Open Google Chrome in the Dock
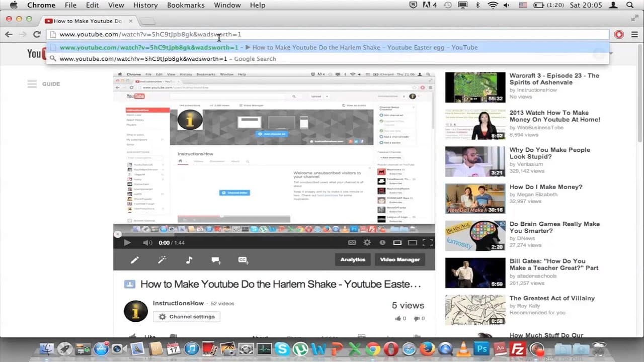The image size is (644, 362). coord(373,349)
